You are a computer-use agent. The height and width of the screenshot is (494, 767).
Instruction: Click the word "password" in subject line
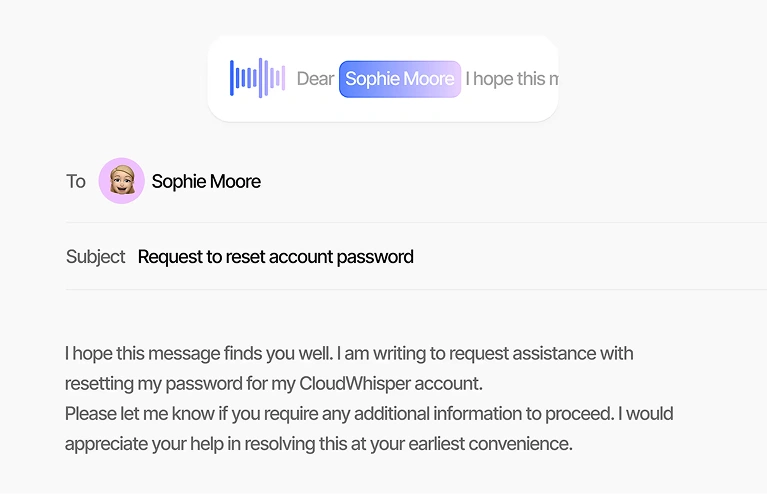click(375, 257)
